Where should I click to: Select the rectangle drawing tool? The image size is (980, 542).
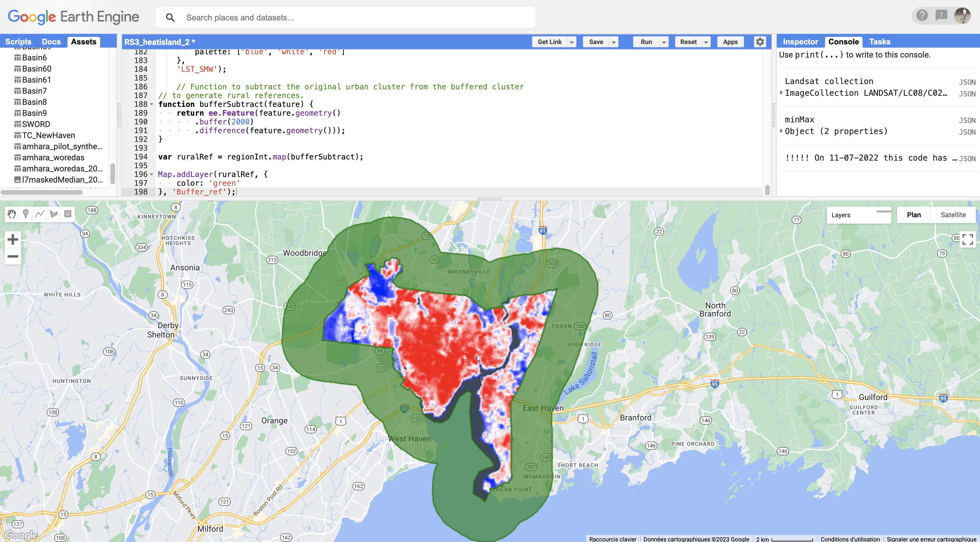coord(67,214)
